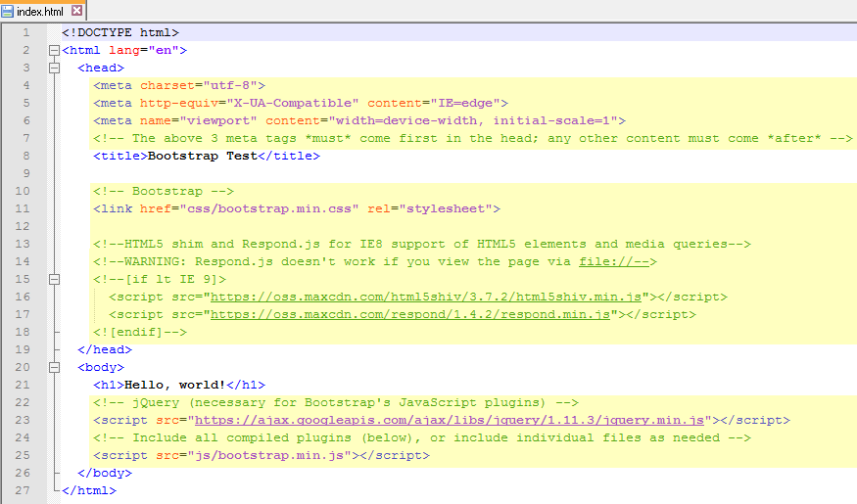Viewport: 857px width, 504px height.
Task: Click the closing </head> tag
Action: 105,350
